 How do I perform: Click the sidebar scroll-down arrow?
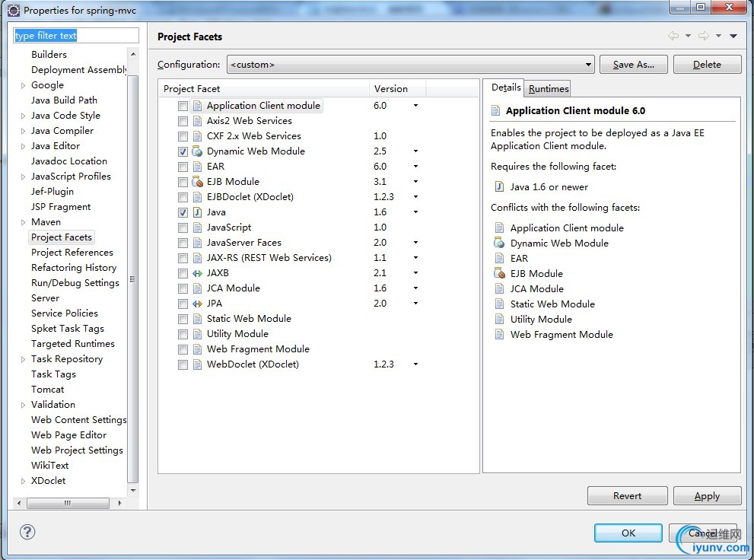(x=133, y=491)
